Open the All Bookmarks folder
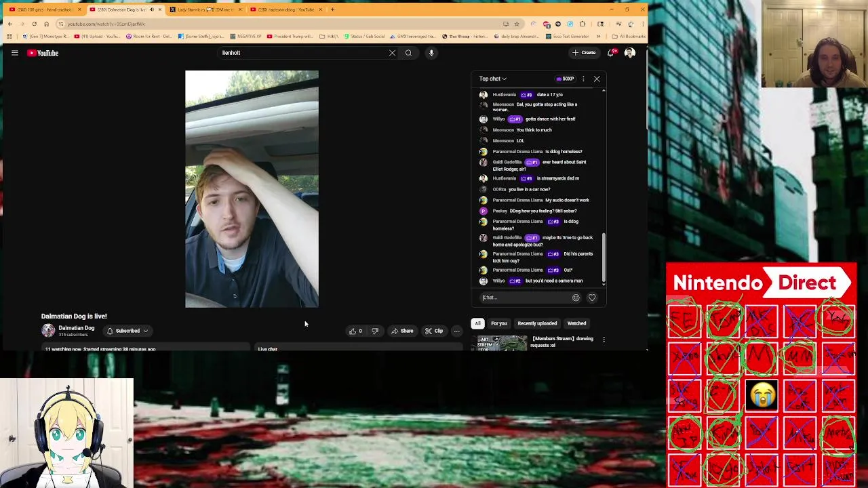The width and height of the screenshot is (868, 488). click(627, 36)
